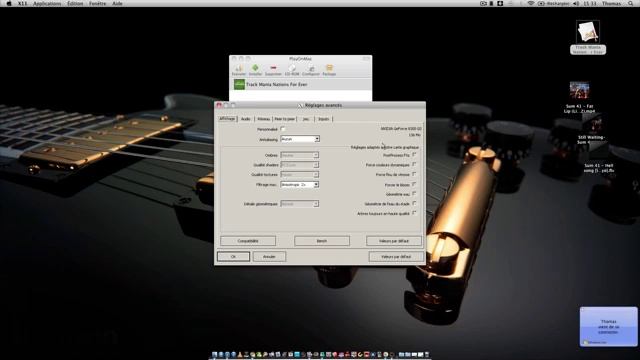Dismiss the Thomas connection notification
The width and height of the screenshot is (640, 360).
coord(582,310)
